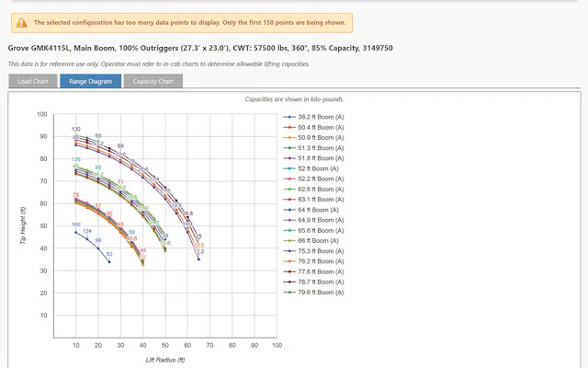This screenshot has height=368, width=588.
Task: Toggle the 62.6 ft Boom (A) legend entry
Action: (313, 190)
